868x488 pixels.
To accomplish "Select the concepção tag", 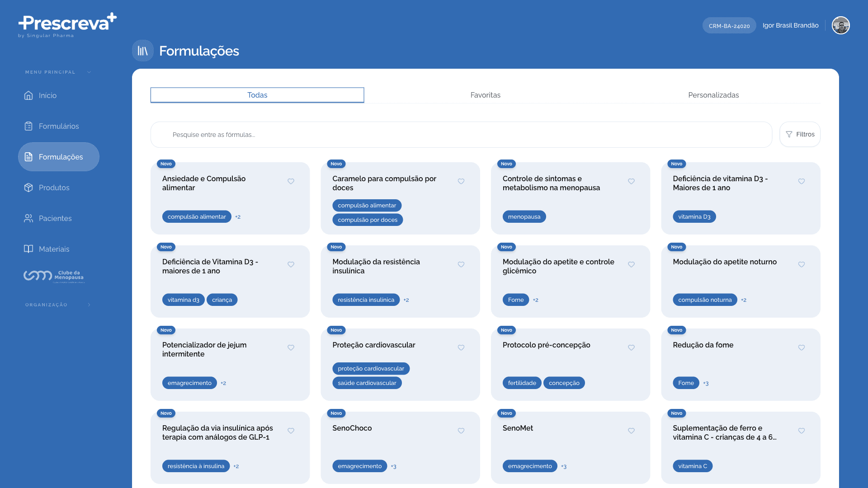I will point(564,383).
